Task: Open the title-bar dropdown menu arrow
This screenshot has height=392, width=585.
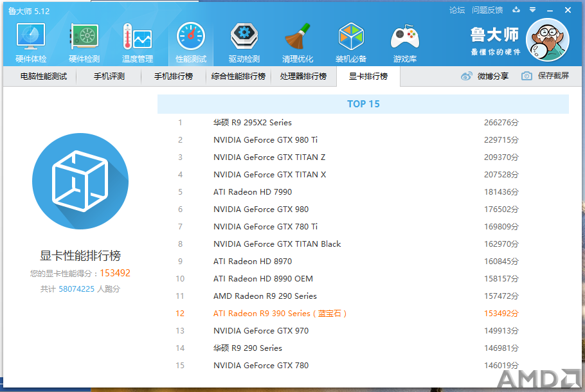Action: pyautogui.click(x=532, y=10)
